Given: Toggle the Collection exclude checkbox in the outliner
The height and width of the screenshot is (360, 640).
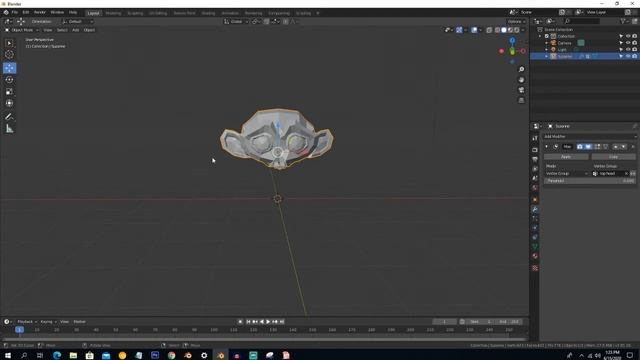Looking at the screenshot, I should [547, 36].
